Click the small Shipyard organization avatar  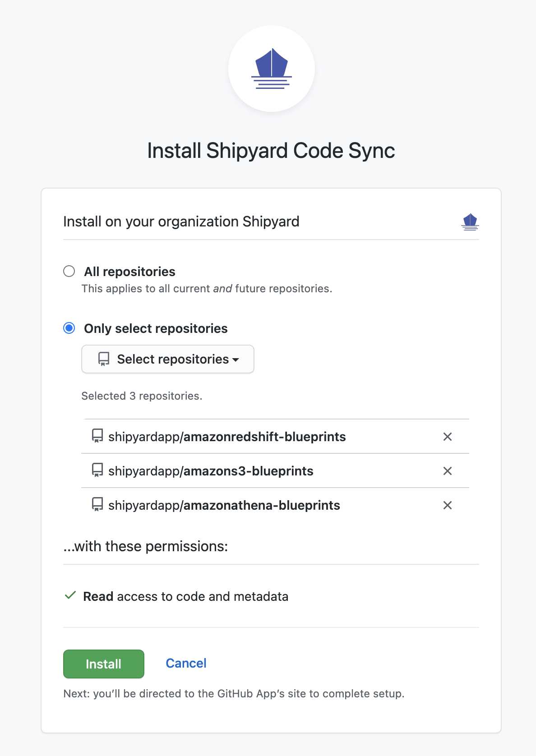click(x=470, y=221)
